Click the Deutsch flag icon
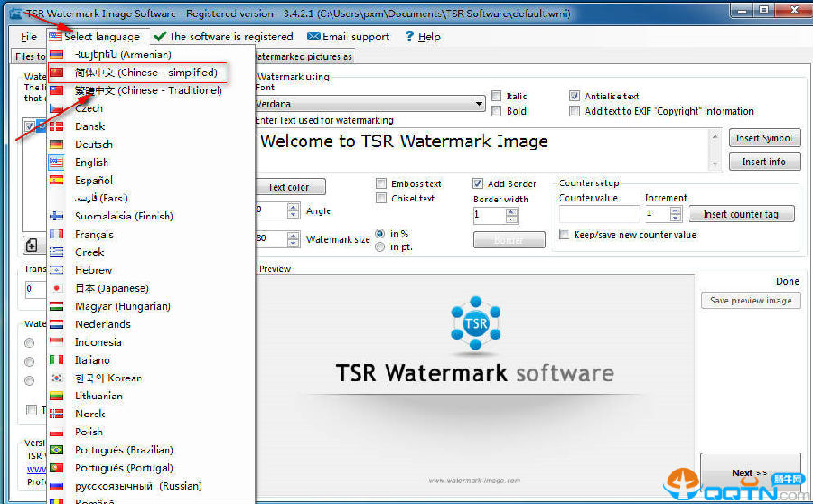Viewport: 813px width, 504px height. coord(56,145)
